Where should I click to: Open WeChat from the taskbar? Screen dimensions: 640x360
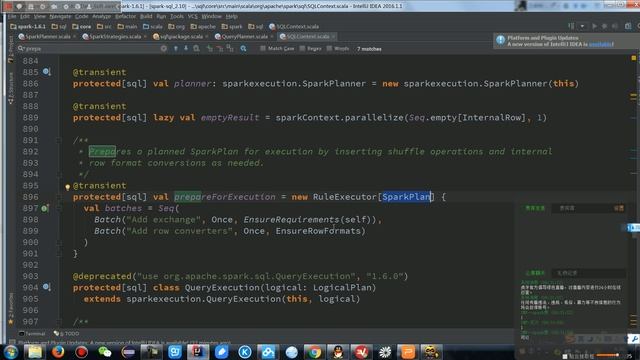tap(105, 352)
